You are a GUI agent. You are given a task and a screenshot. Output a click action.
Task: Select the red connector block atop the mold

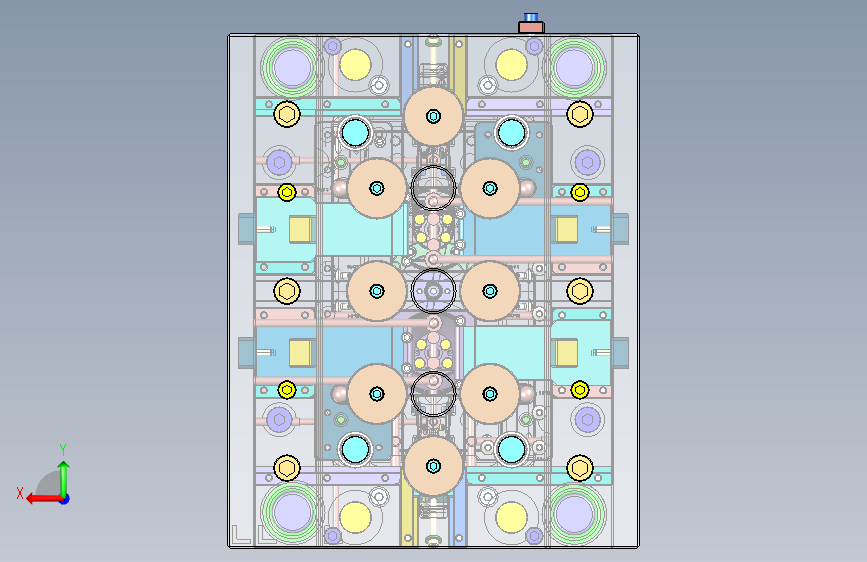tap(531, 27)
